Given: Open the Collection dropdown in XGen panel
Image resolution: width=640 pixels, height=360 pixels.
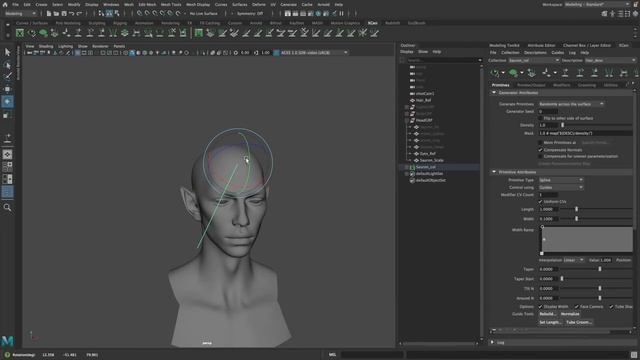Looking at the screenshot, I should [x=533, y=60].
